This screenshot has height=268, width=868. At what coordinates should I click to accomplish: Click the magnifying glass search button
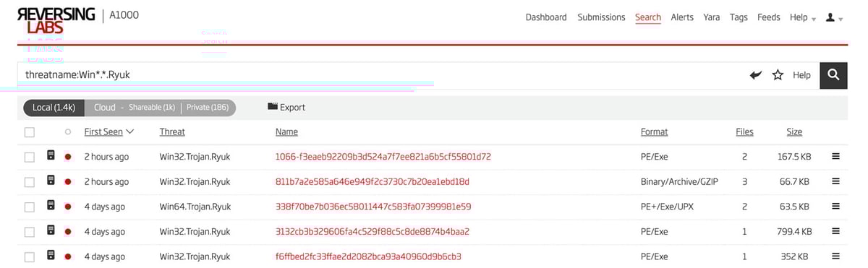833,75
